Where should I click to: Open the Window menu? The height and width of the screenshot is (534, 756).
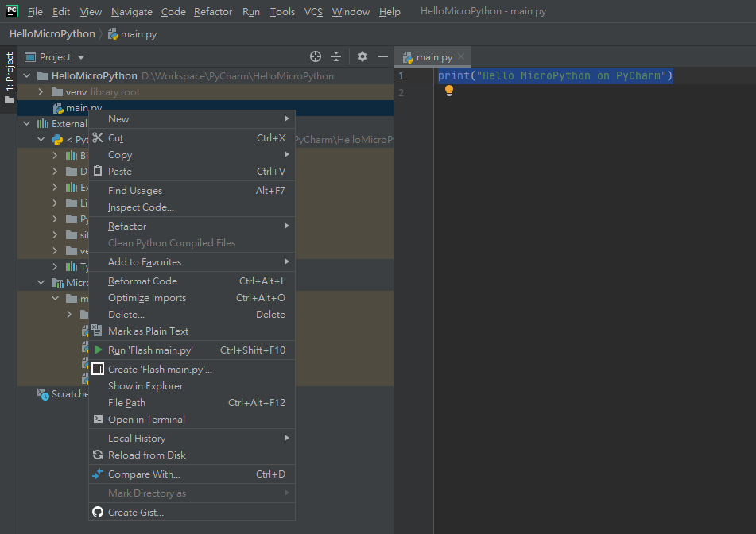[x=351, y=12]
